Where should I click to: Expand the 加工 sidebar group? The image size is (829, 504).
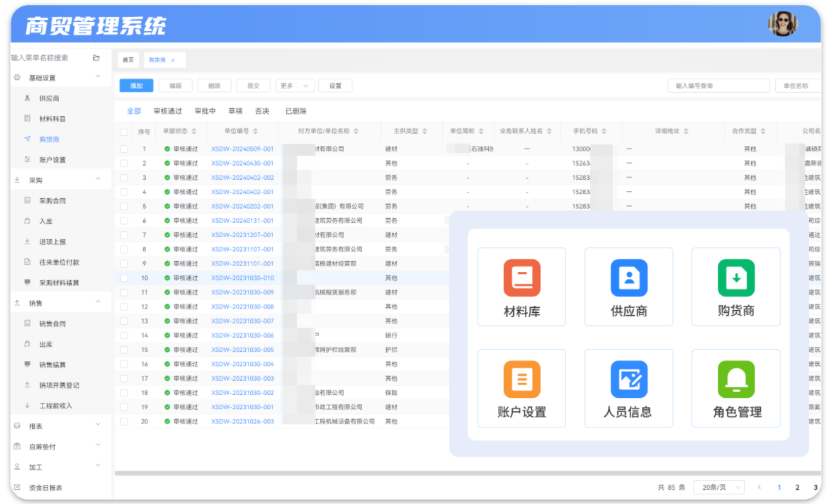tap(98, 466)
